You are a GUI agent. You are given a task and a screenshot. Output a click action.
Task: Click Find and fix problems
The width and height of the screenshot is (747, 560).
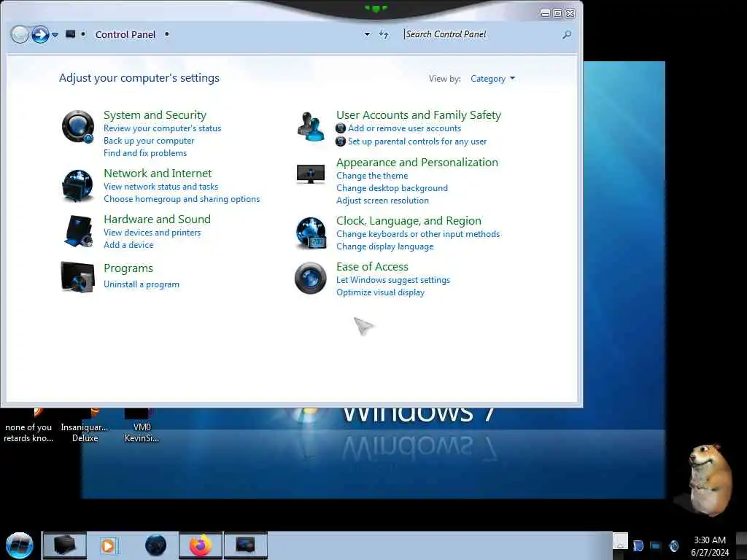(x=145, y=153)
